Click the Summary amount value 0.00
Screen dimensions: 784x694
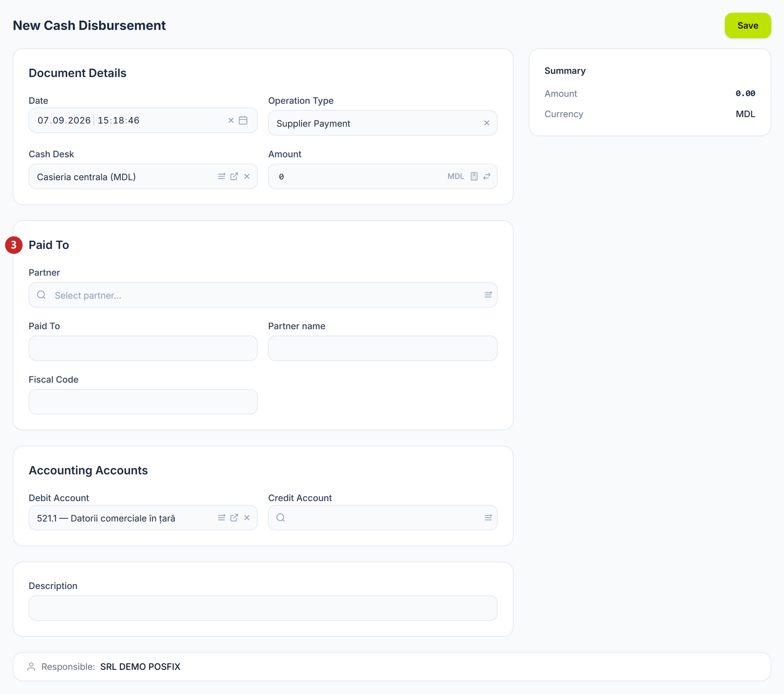[x=745, y=94]
